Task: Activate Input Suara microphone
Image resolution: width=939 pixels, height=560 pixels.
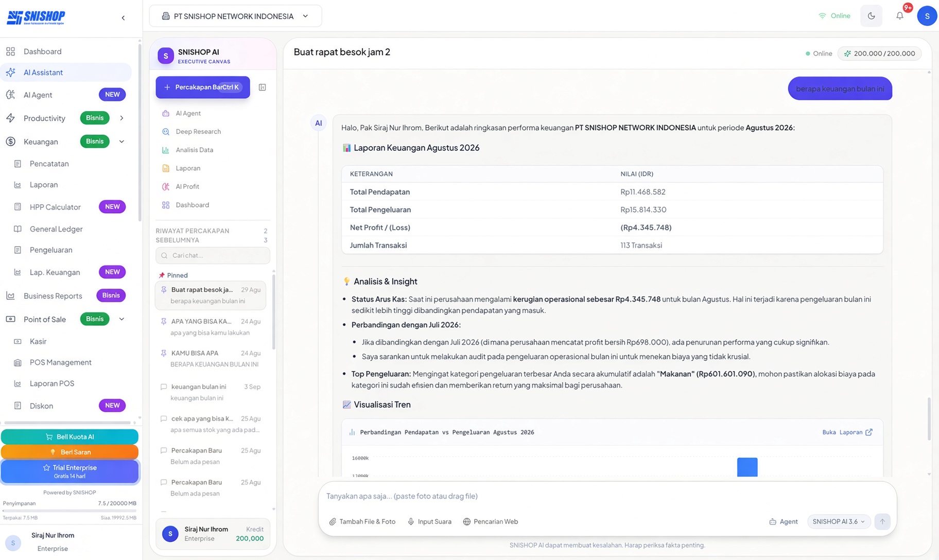Action: click(x=429, y=521)
